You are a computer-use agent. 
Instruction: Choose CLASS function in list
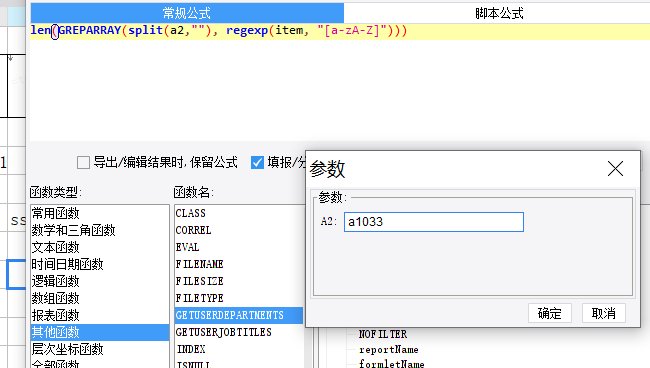pyautogui.click(x=239, y=213)
